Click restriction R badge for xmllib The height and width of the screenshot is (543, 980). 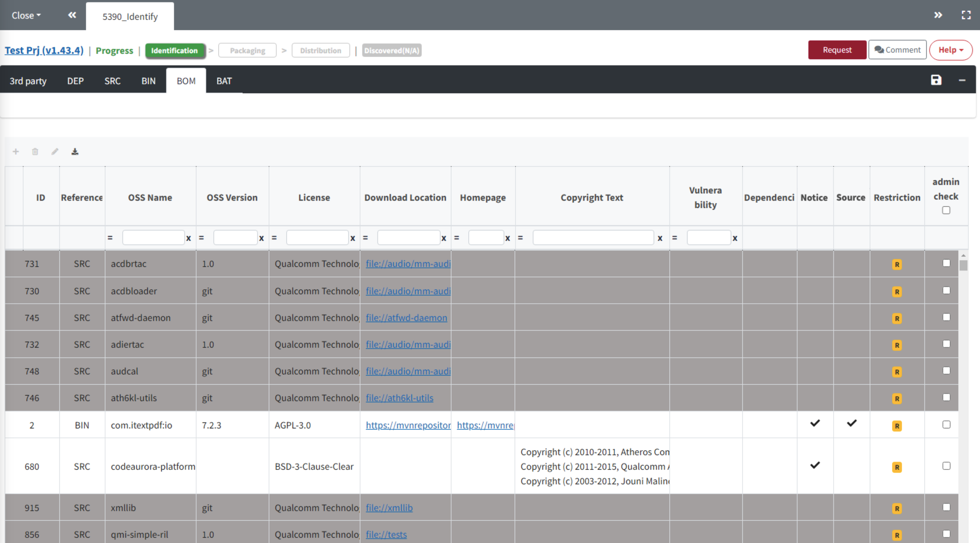[897, 508]
